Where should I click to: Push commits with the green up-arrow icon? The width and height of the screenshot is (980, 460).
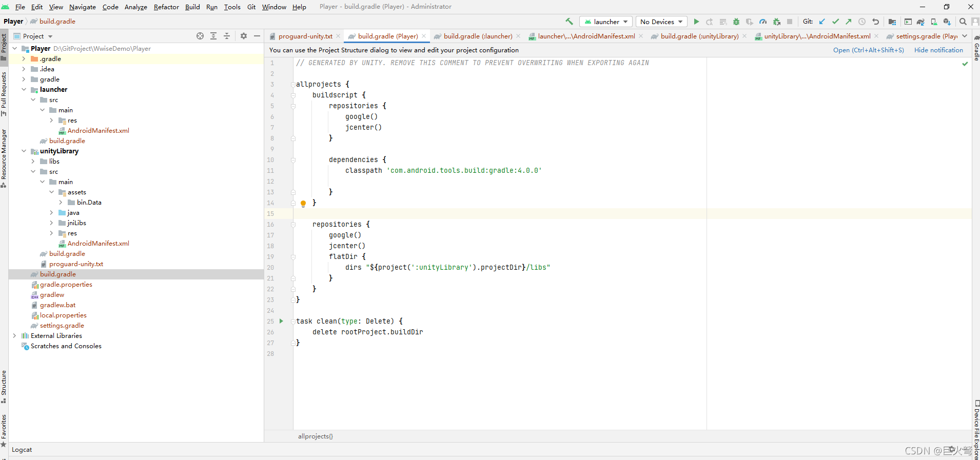849,22
